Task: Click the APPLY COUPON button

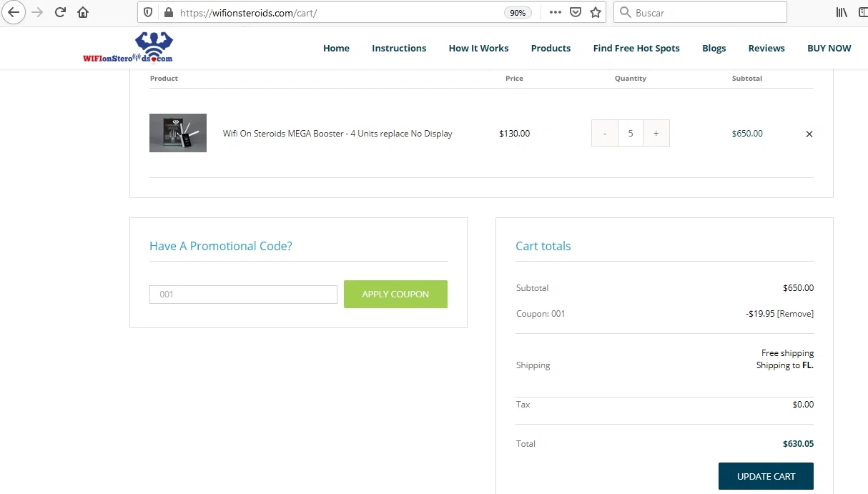Action: click(395, 294)
